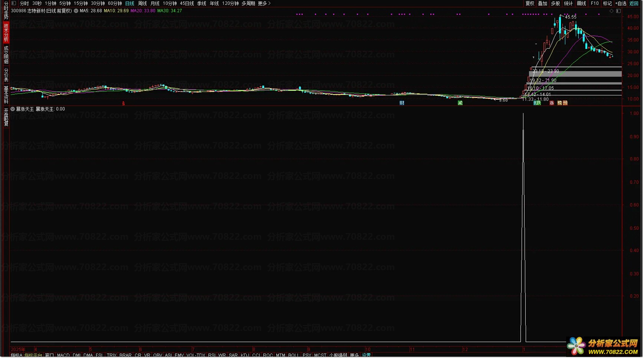This screenshot has height=358, width=644.
Task: Click the red 涨 marker under the candles
Action: [552, 103]
